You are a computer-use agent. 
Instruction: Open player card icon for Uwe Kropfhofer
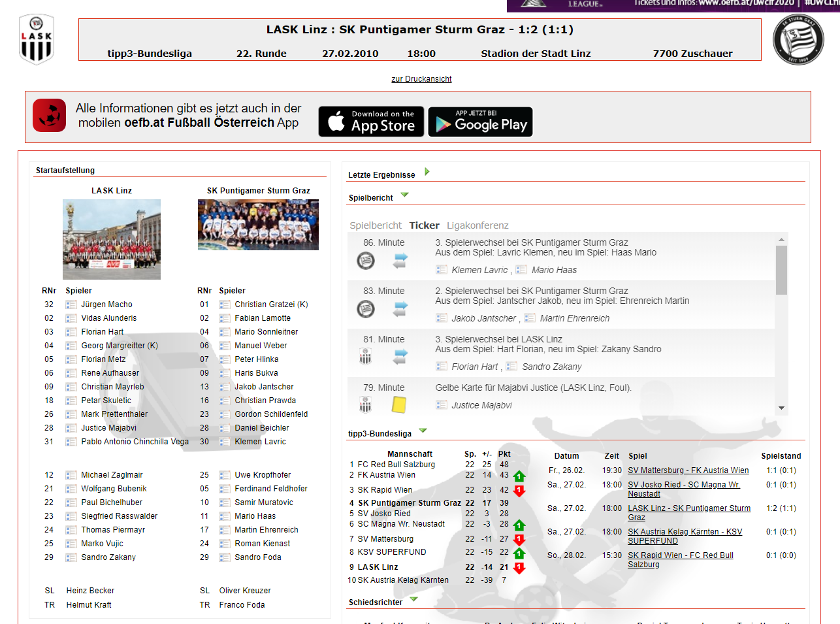(225, 475)
